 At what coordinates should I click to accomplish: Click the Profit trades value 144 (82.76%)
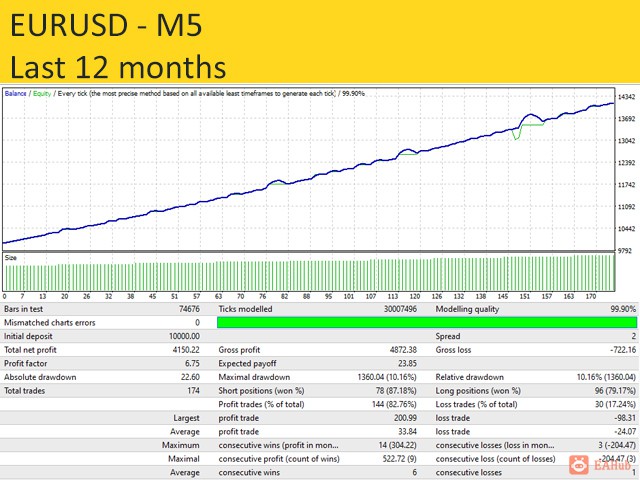(395, 404)
